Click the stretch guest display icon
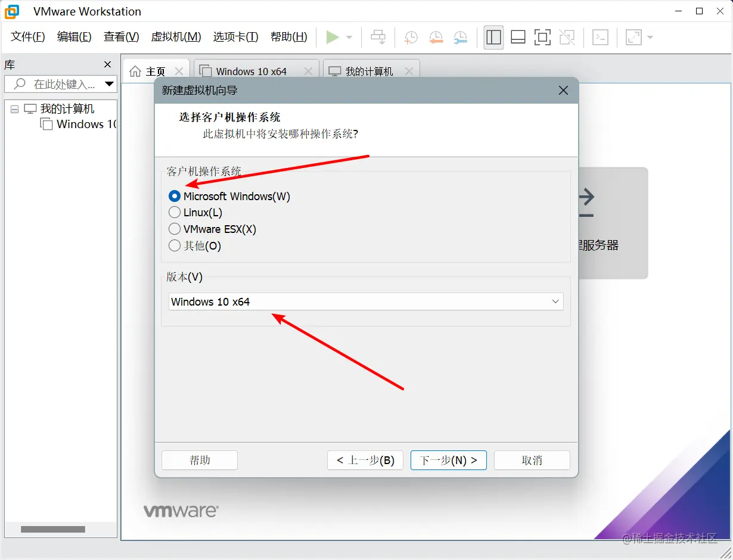Image resolution: width=733 pixels, height=560 pixels. coord(633,38)
